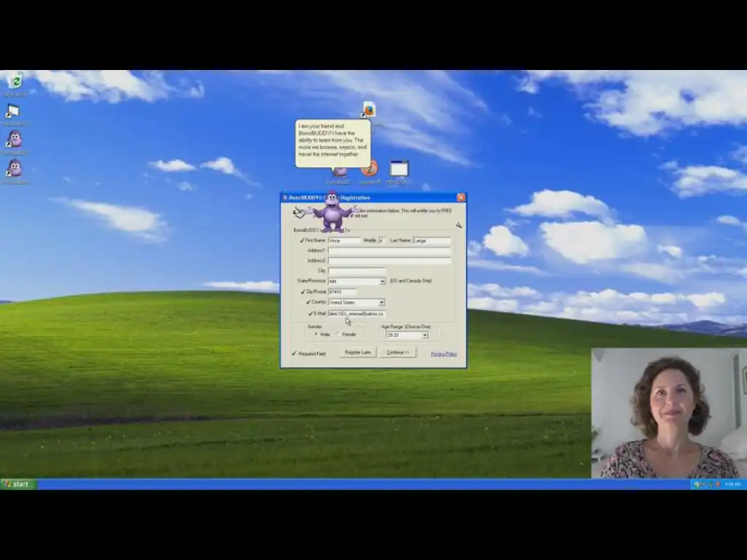Image resolution: width=747 pixels, height=560 pixels.
Task: Click the empty Address2 field
Action: pyautogui.click(x=390, y=261)
